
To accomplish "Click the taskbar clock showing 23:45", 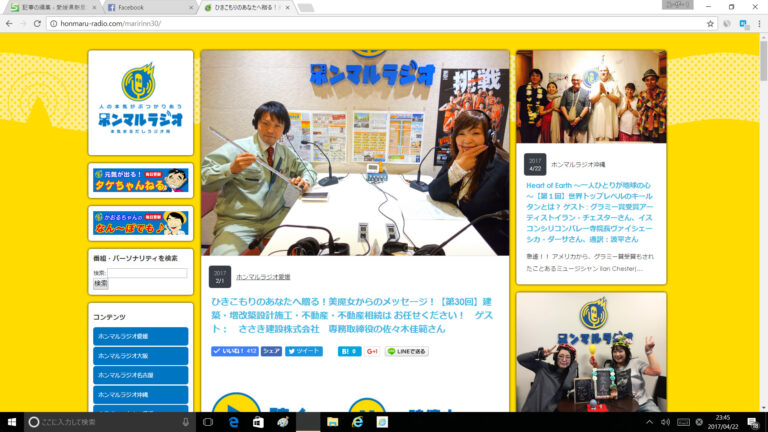I will 723,422.
